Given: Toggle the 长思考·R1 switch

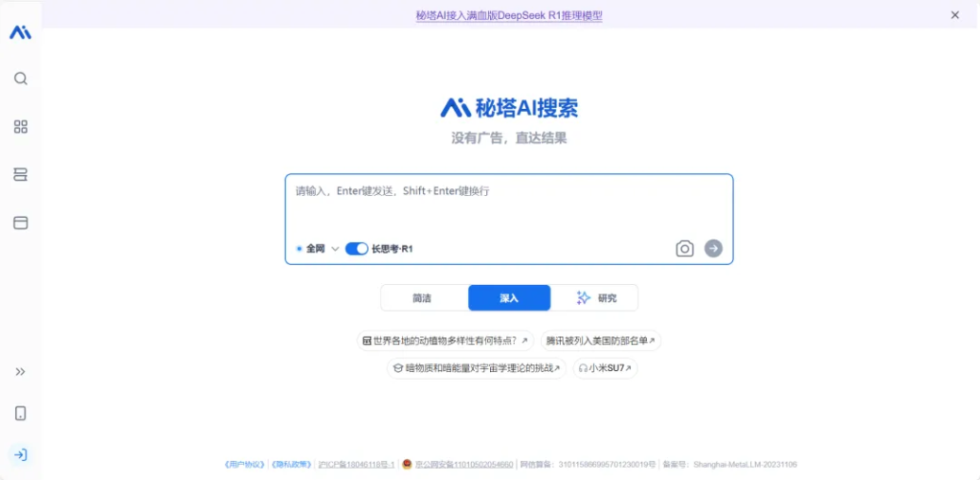Looking at the screenshot, I should coord(356,249).
